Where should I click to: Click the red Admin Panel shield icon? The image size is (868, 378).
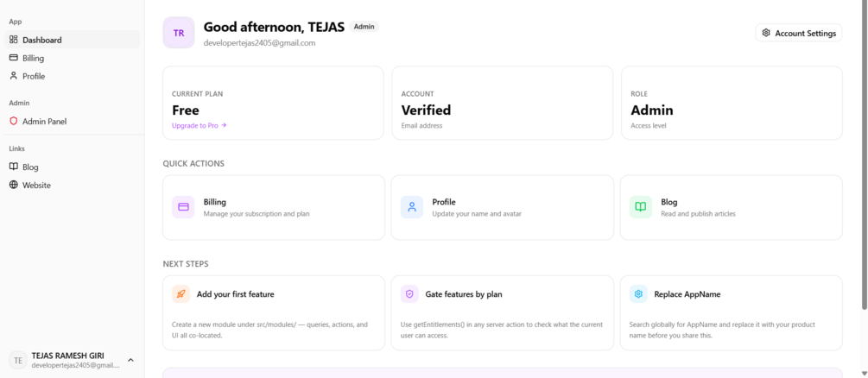pyautogui.click(x=14, y=121)
